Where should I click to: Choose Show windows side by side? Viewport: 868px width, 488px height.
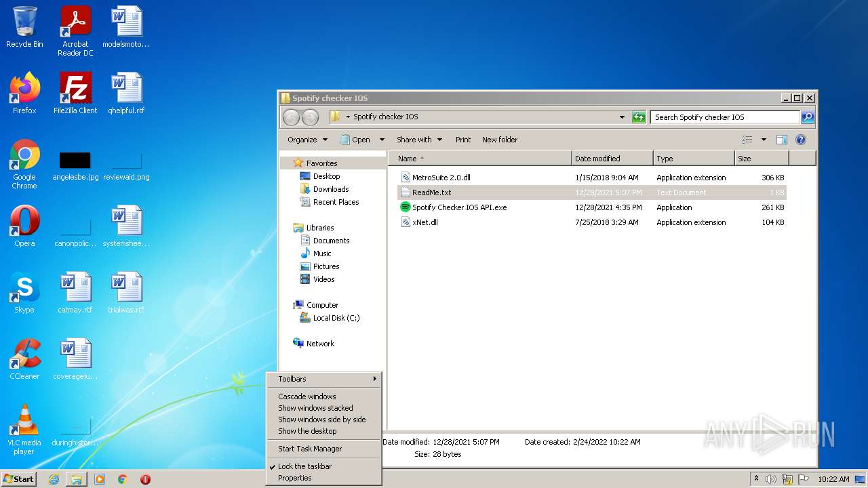[323, 420]
